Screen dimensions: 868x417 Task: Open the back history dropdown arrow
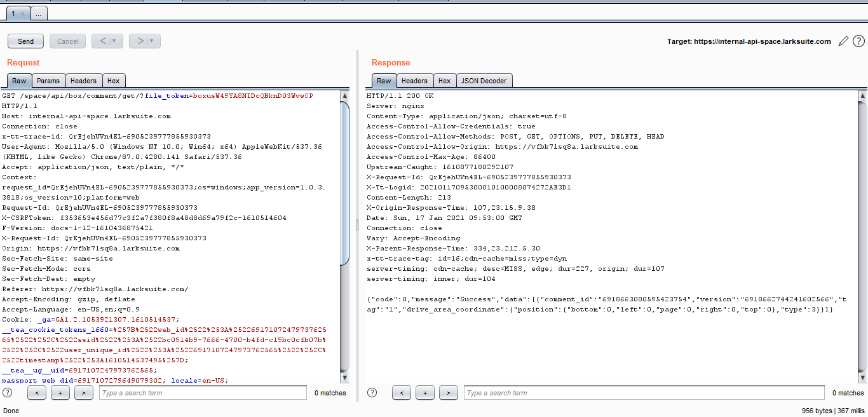(x=114, y=41)
